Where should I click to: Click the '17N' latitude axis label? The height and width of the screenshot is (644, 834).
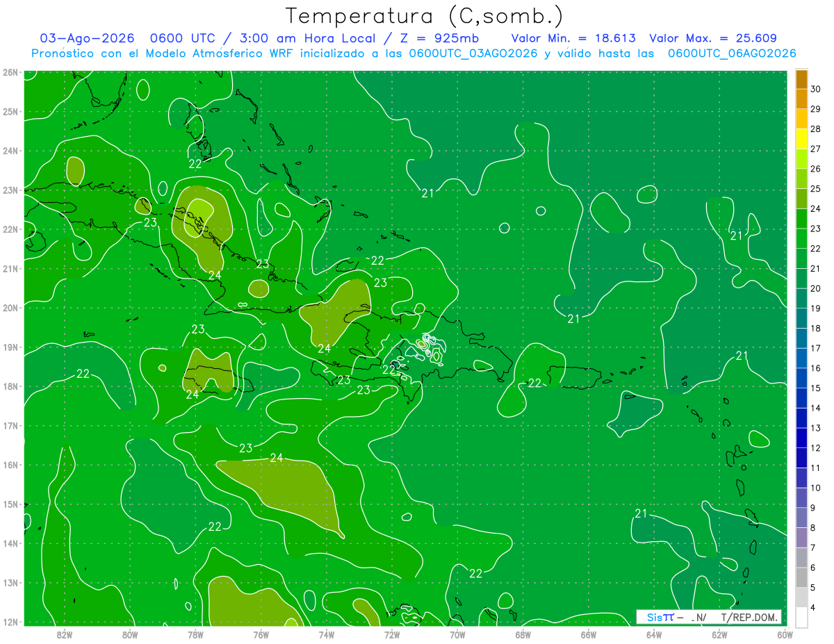pyautogui.click(x=10, y=425)
